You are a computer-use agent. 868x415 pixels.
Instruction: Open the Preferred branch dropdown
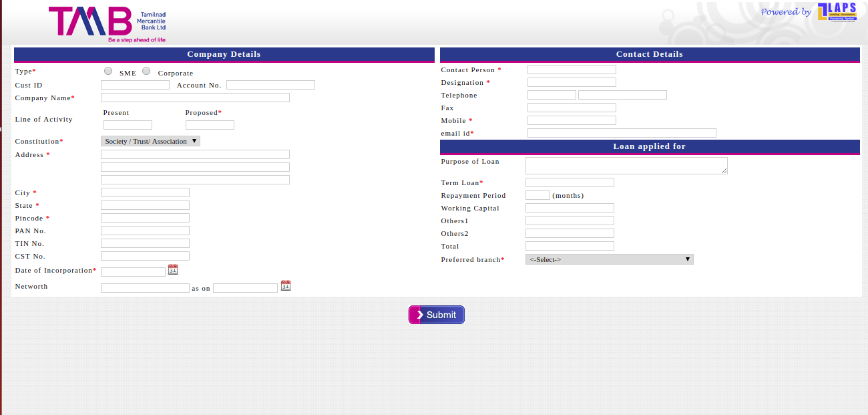coord(608,259)
